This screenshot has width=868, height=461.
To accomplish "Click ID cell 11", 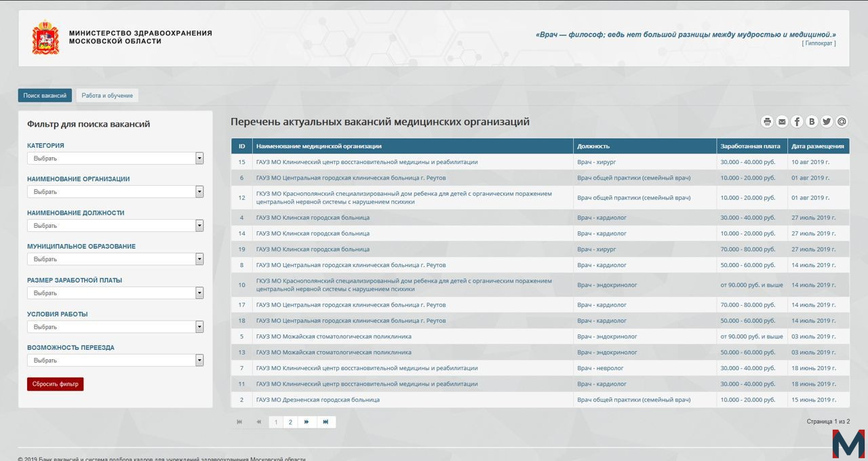I will 241,384.
